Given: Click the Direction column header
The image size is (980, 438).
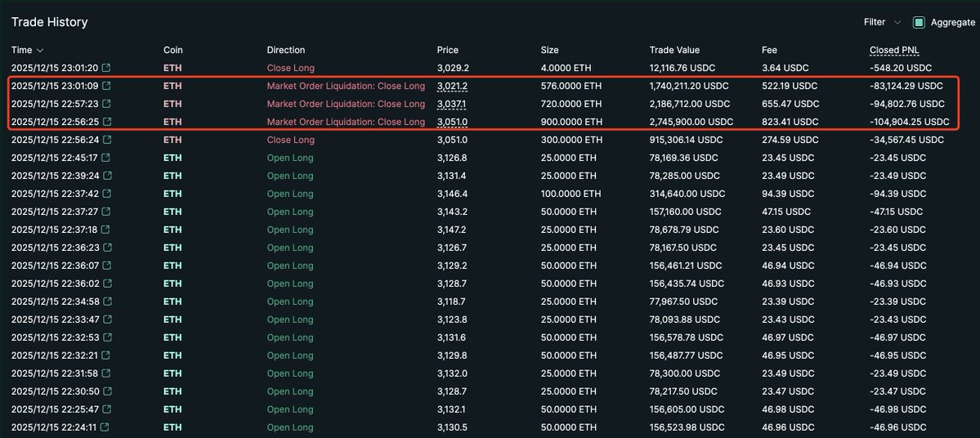Looking at the screenshot, I should click(x=285, y=51).
